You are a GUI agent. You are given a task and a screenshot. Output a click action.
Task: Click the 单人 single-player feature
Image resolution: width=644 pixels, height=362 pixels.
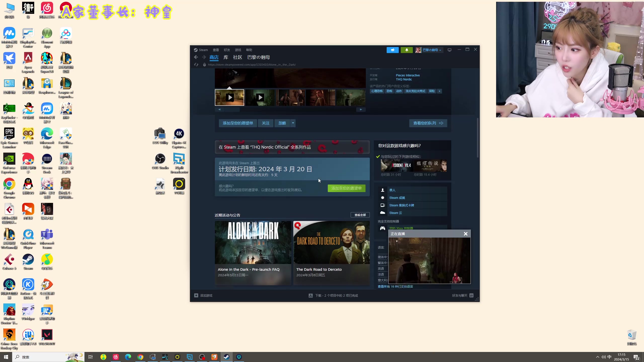pyautogui.click(x=413, y=190)
